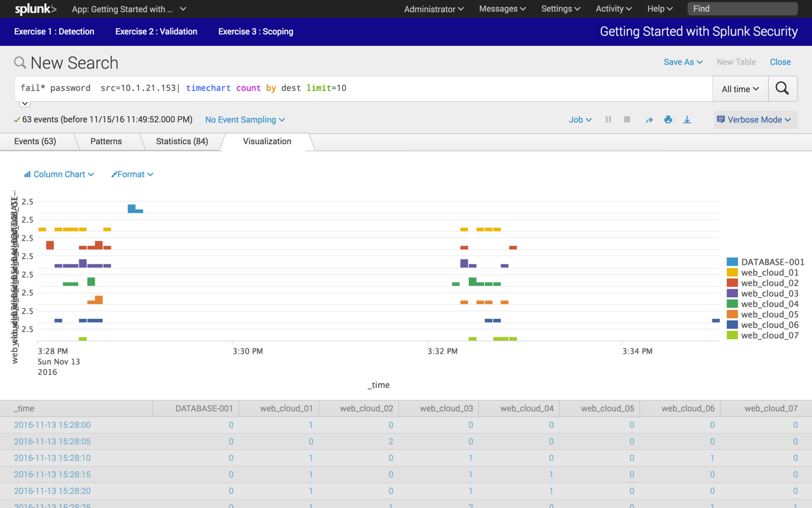Click web_cloud_05 legend label
This screenshot has height=508, width=812.
click(x=769, y=314)
